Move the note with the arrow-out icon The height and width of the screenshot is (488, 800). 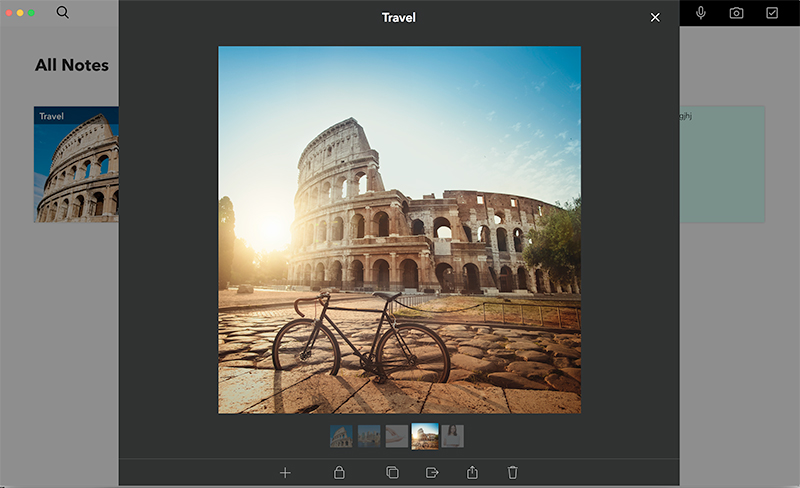pyautogui.click(x=432, y=473)
